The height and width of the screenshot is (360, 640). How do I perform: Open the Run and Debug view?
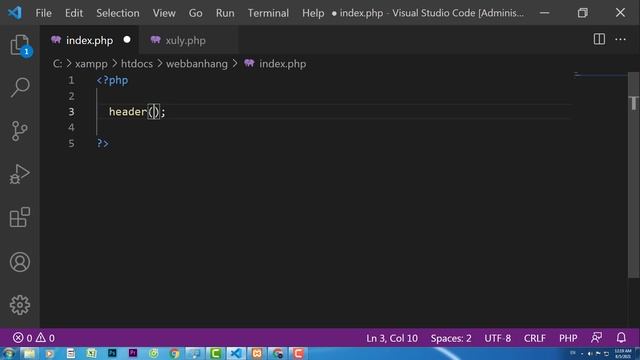click(20, 174)
